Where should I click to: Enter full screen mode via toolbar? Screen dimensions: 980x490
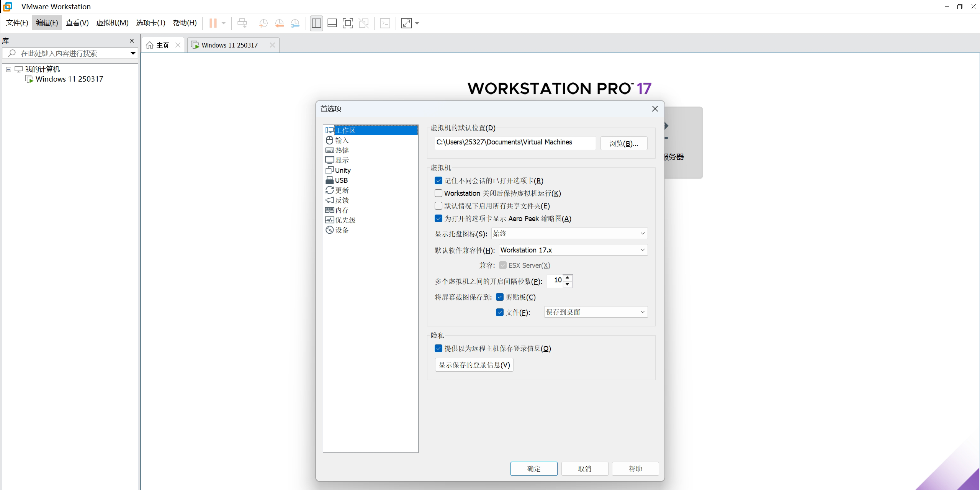(348, 23)
